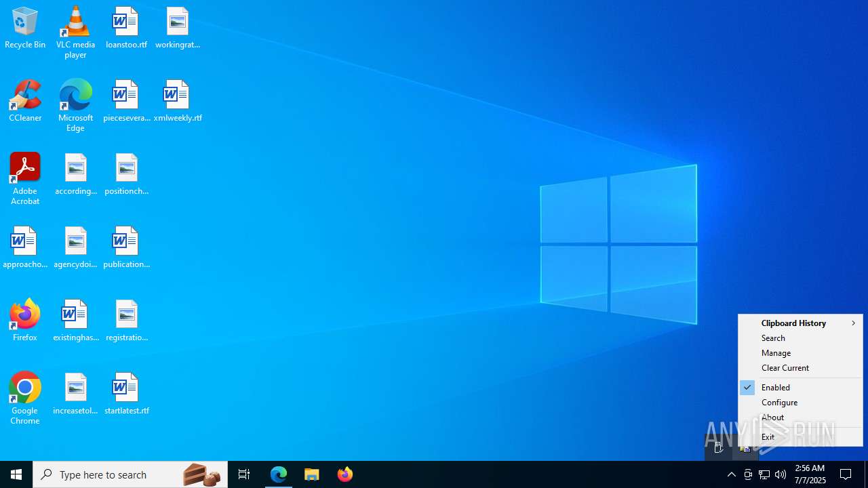The image size is (868, 488).
Task: Click the Meet Now tray icon
Action: pyautogui.click(x=748, y=474)
